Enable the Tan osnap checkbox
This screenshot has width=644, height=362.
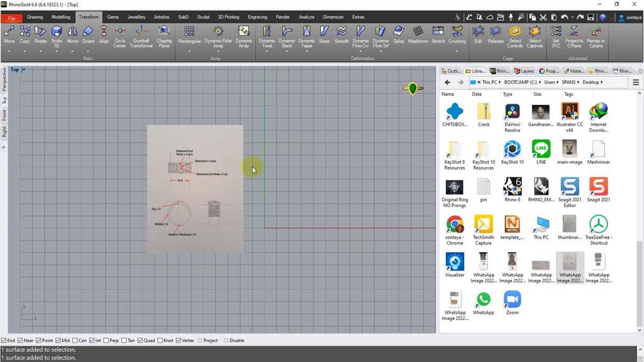(x=124, y=340)
